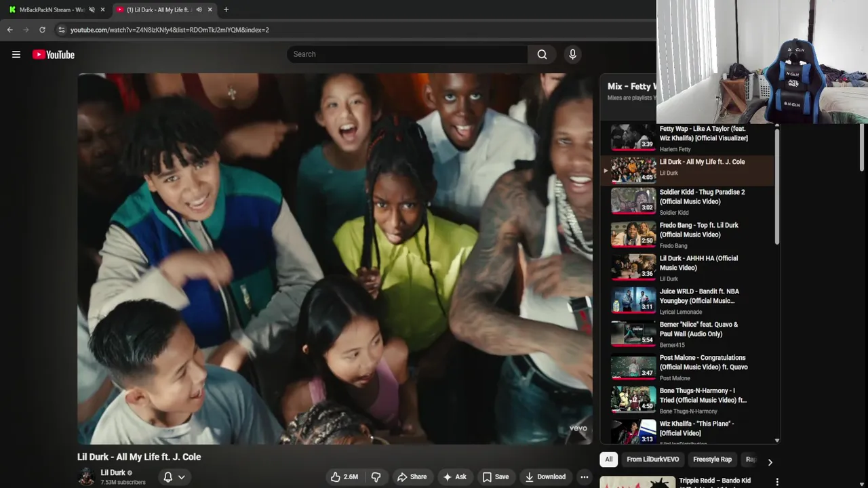Play Wiz Khalifa This Plane
Screen dimensions: 868x488
point(687,432)
